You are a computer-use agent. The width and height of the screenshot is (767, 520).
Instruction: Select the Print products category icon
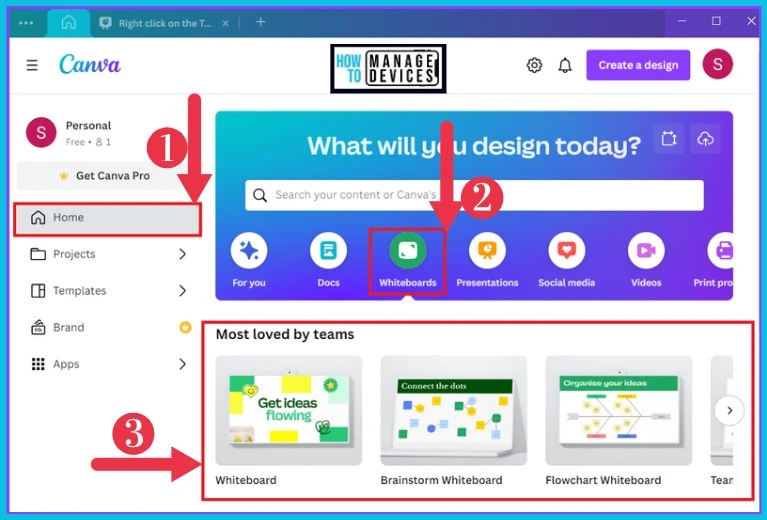(721, 251)
